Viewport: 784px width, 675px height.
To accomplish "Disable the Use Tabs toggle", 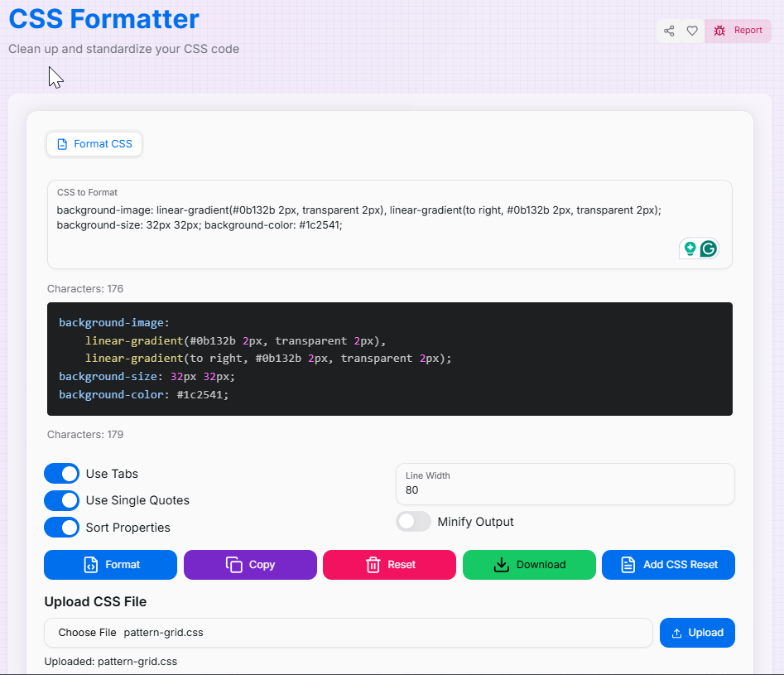I will [61, 473].
